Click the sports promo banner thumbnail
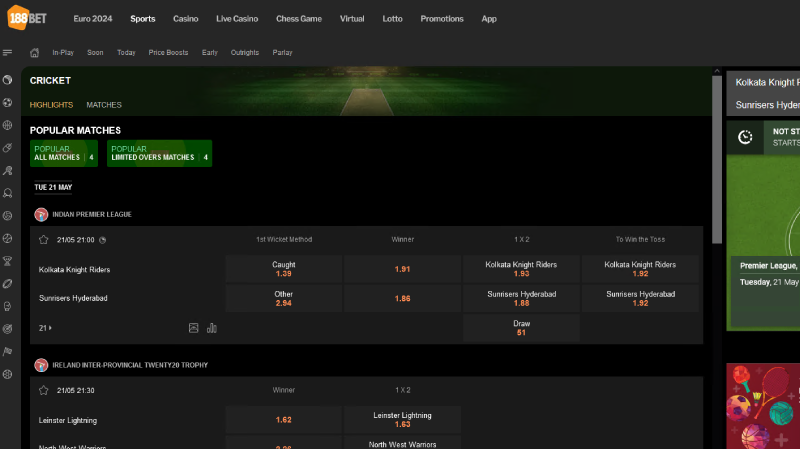This screenshot has height=449, width=800. point(763,406)
